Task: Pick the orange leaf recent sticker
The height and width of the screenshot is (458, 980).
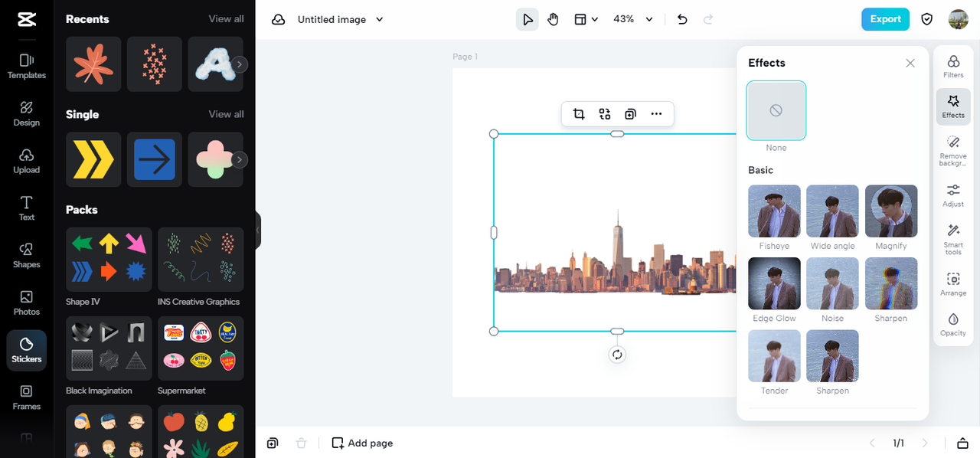Action: point(93,64)
